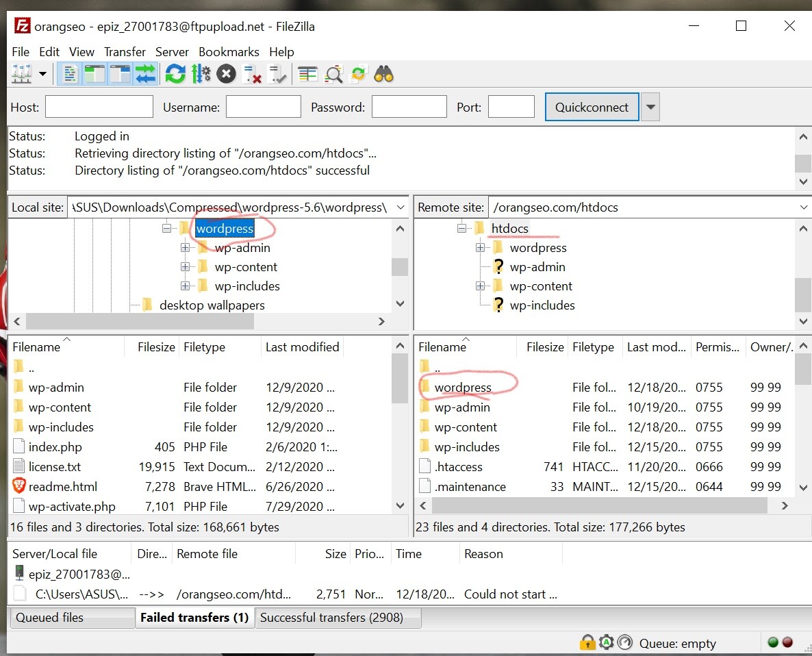Toggle synchronized browsing
The image size is (812, 656).
point(358,74)
